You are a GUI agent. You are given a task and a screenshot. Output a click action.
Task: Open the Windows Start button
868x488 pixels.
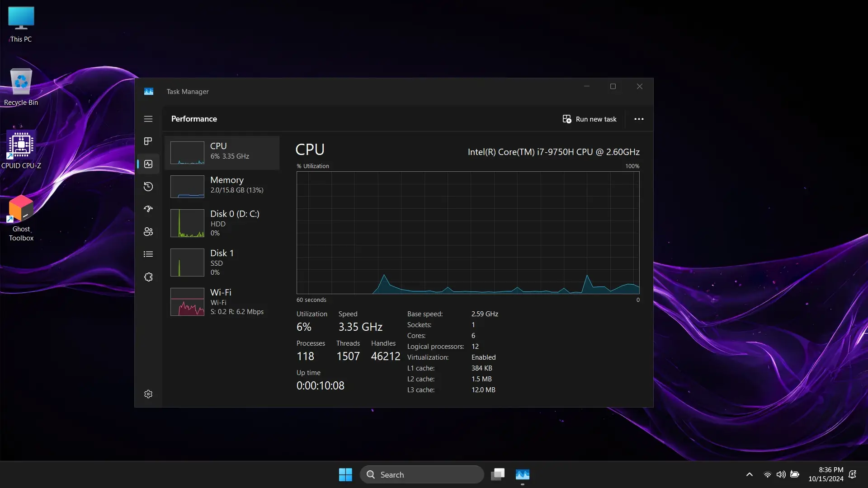[345, 474]
